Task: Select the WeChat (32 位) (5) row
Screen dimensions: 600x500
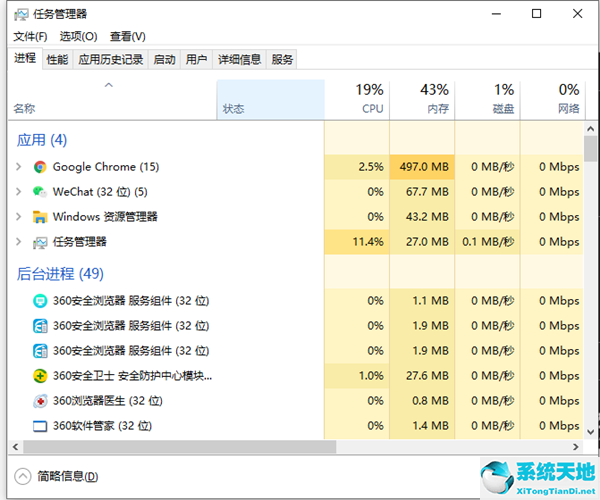Action: [295, 192]
